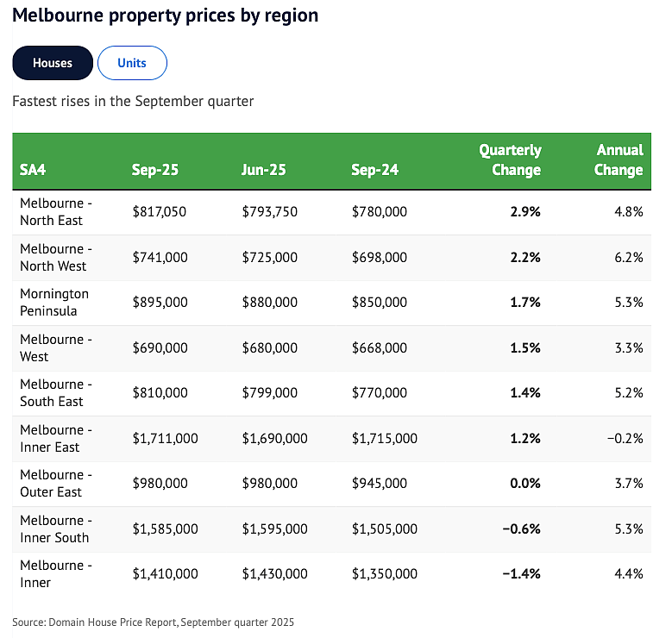Viewport: 672px width, 638px height.
Task: Sort by Annual Change header
Action: tap(619, 159)
